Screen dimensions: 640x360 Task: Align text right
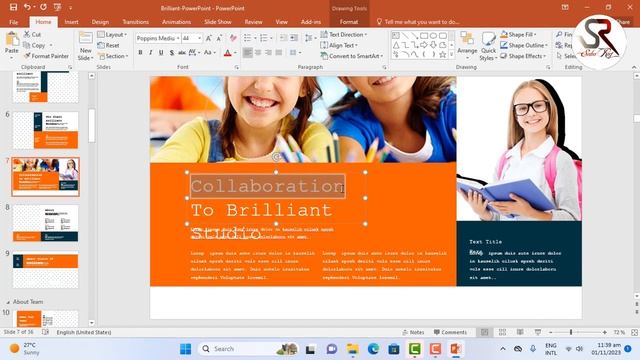[268, 53]
